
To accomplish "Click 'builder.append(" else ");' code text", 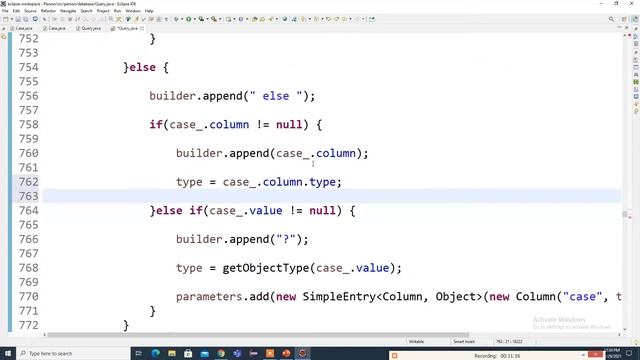I will (232, 96).
